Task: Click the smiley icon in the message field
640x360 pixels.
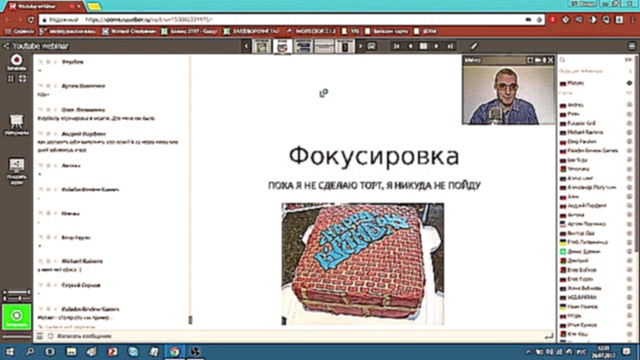Action: (50, 336)
